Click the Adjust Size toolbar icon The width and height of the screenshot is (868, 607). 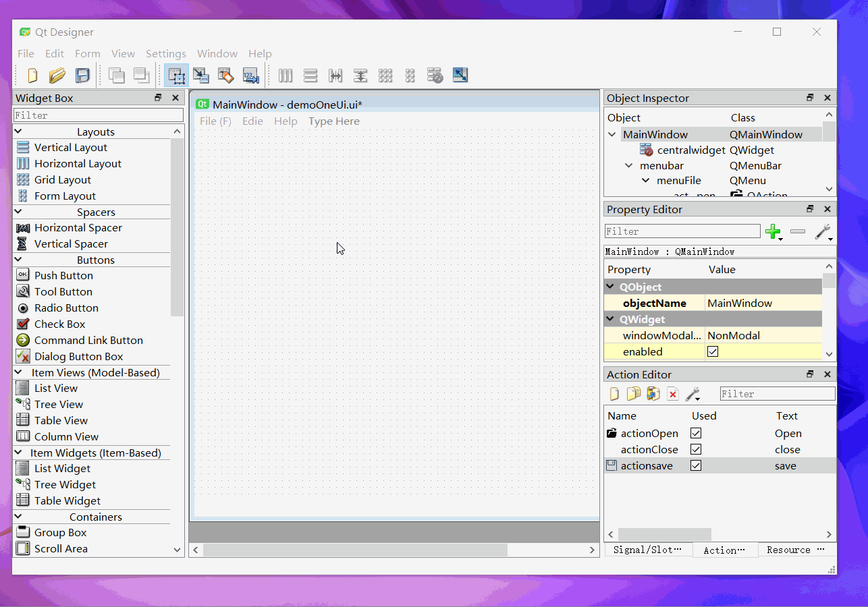point(460,76)
